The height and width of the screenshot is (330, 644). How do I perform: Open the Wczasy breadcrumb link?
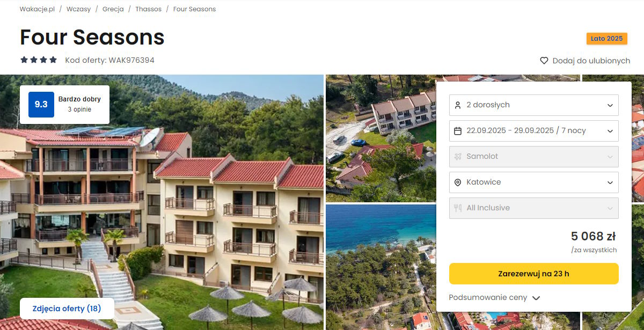pos(78,9)
